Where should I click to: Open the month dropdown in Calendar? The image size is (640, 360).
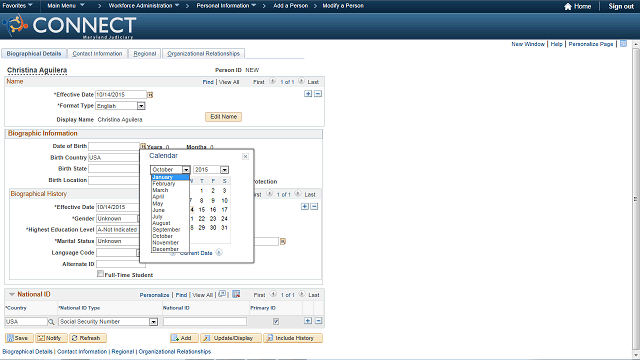pos(186,169)
